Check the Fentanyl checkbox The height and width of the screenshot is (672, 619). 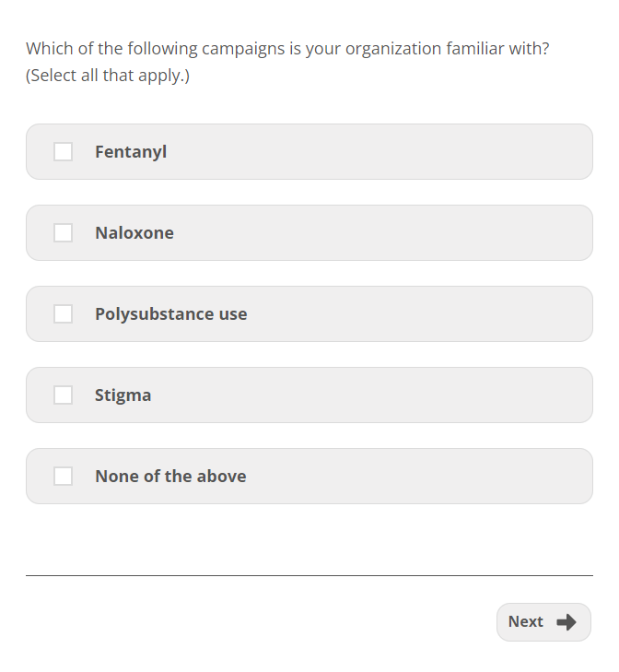(x=64, y=151)
